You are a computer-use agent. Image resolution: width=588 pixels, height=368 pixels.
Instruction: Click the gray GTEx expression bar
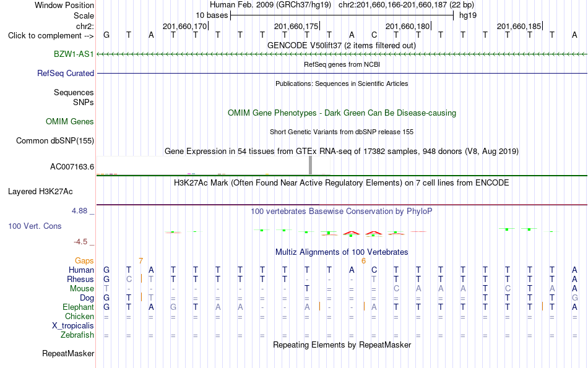pos(310,165)
